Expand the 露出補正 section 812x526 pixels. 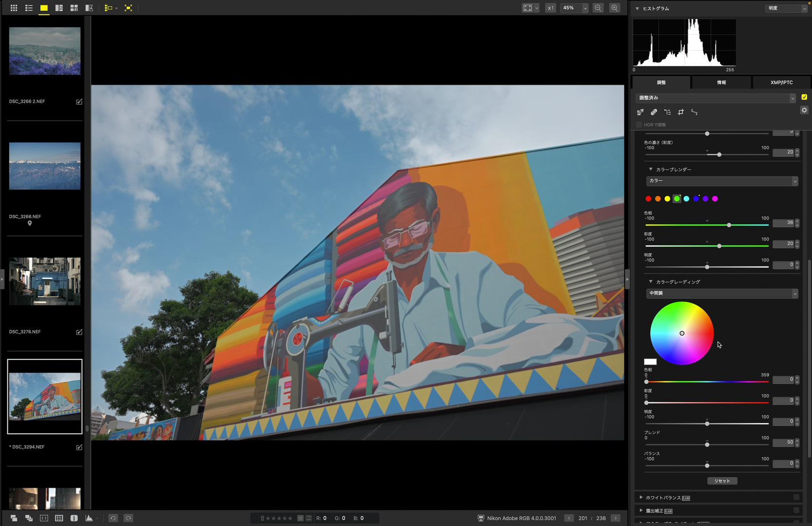coord(641,510)
